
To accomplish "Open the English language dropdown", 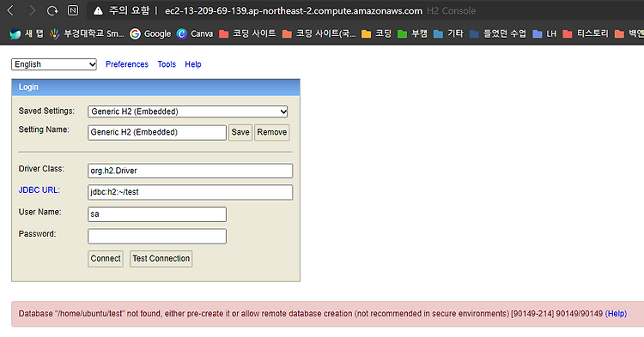I will tap(54, 64).
